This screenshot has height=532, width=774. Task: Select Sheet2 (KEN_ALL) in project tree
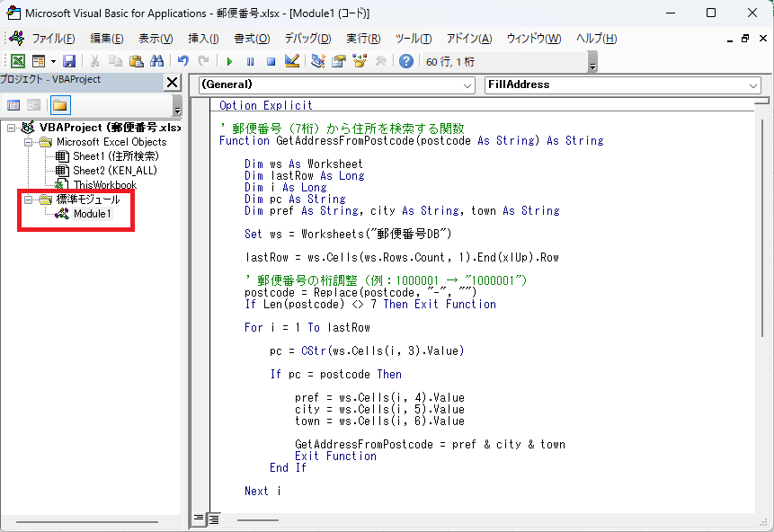(x=115, y=171)
